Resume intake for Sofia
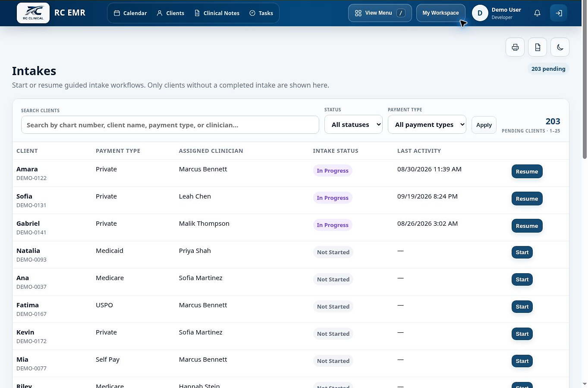This screenshot has height=388, width=588. 527,199
